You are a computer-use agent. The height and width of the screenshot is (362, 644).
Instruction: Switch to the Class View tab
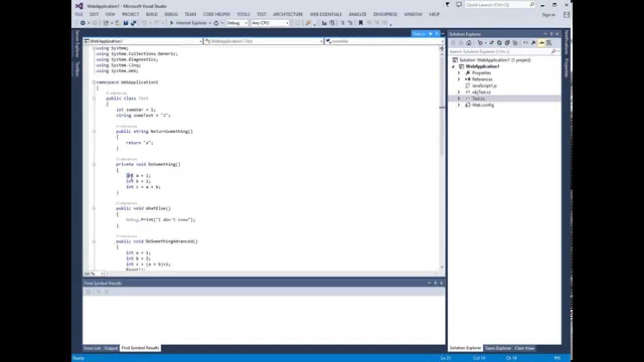(x=524, y=348)
